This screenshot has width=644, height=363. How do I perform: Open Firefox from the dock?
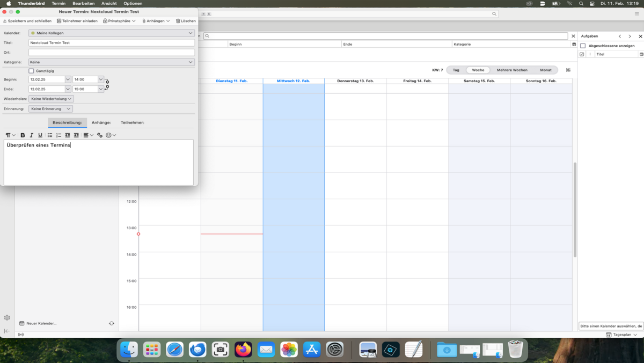coord(243,350)
